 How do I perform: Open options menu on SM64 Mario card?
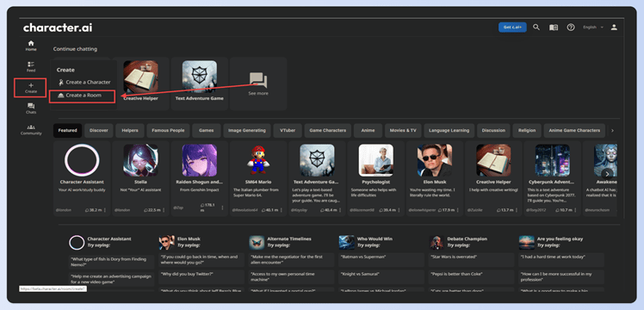pyautogui.click(x=281, y=210)
